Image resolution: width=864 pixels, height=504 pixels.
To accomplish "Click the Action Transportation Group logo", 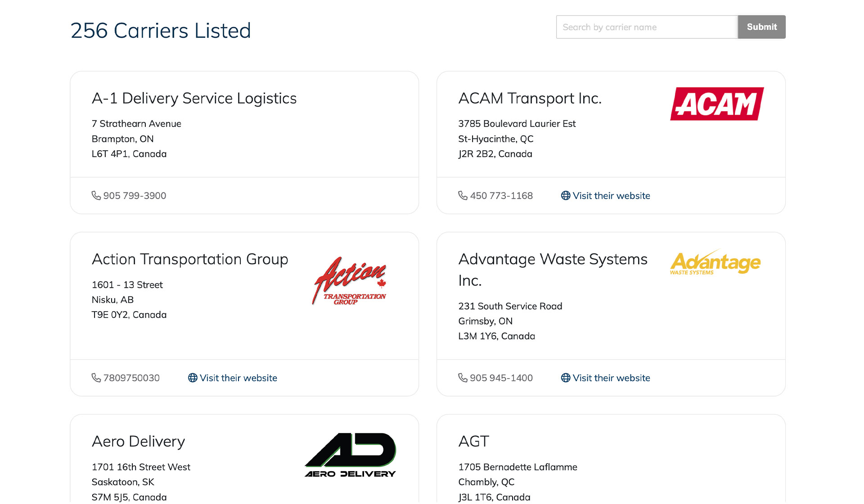I will click(350, 281).
